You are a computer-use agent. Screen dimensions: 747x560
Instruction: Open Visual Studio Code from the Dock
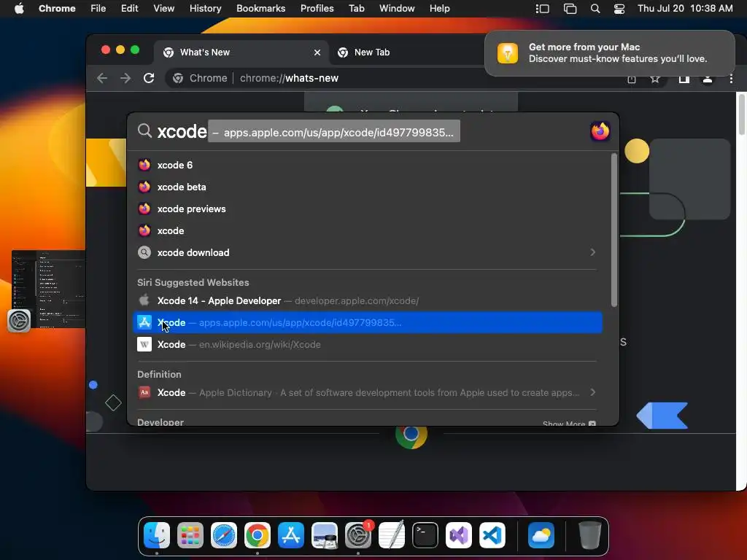tap(492, 535)
